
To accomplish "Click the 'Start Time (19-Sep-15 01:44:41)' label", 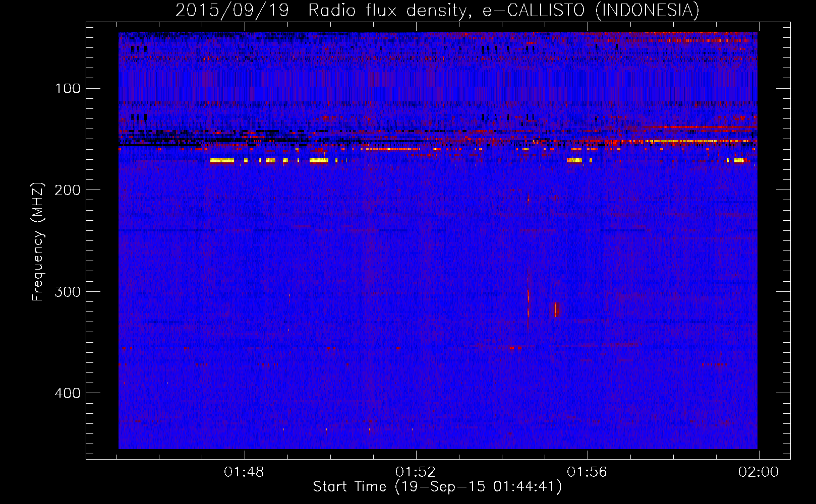I will tap(437, 487).
